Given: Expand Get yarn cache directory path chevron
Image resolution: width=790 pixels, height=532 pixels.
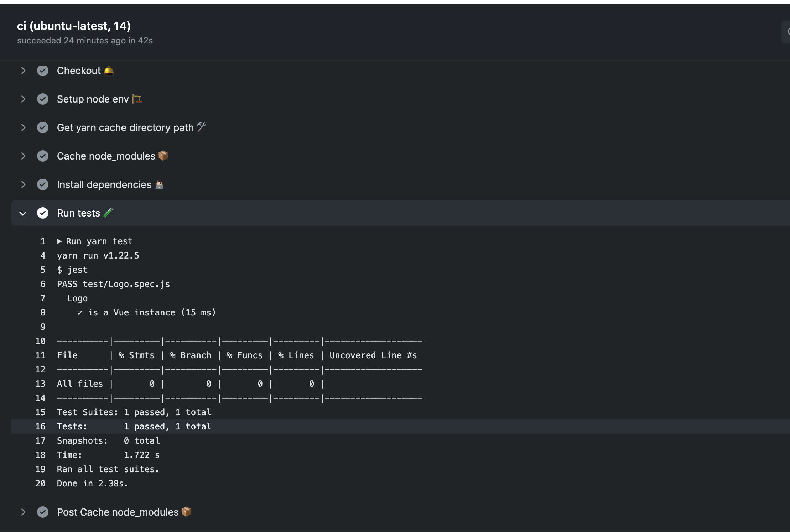Looking at the screenshot, I should click(x=23, y=127).
